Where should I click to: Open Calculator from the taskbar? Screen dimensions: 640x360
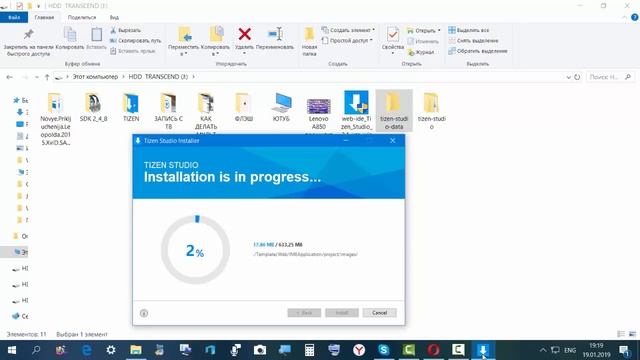click(x=309, y=350)
